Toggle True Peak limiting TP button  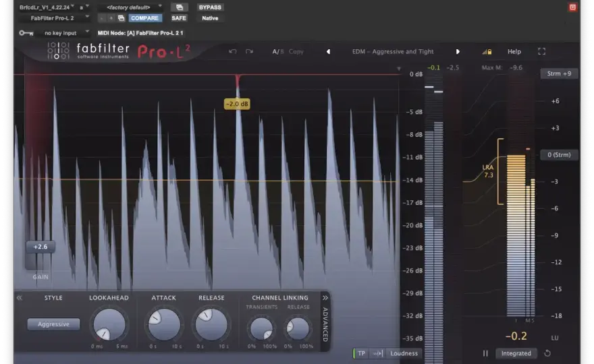pos(361,353)
